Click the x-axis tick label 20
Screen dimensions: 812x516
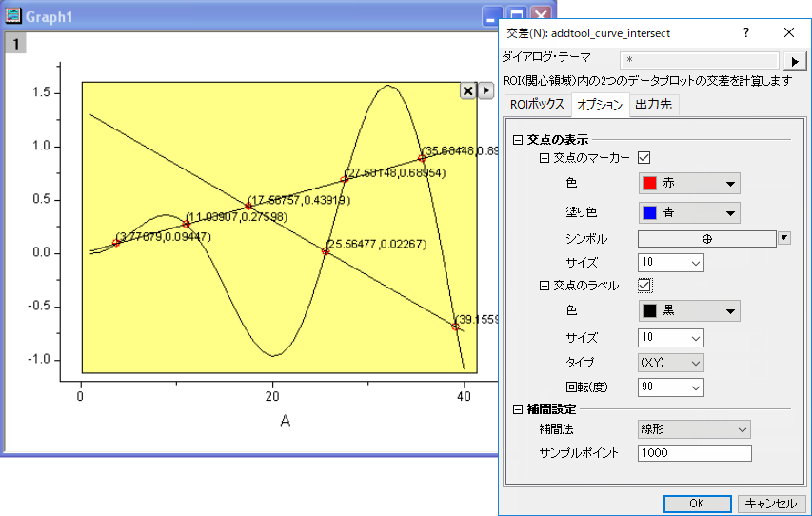click(x=272, y=397)
